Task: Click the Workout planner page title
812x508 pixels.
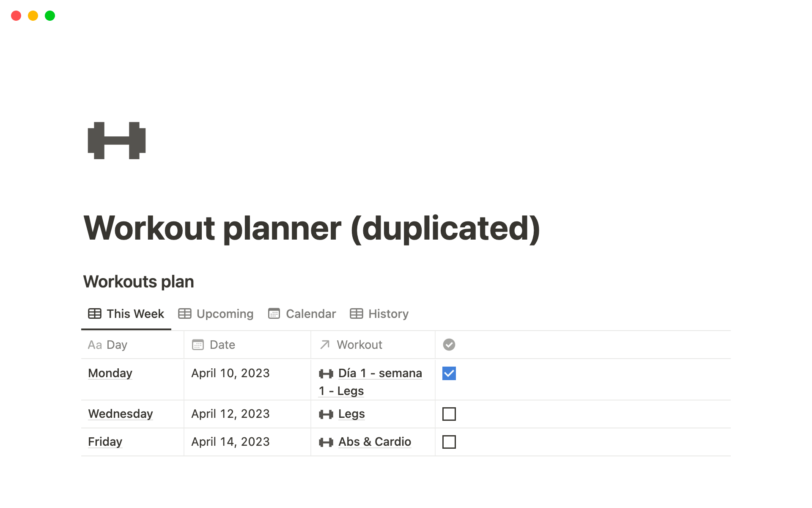Action: click(312, 228)
